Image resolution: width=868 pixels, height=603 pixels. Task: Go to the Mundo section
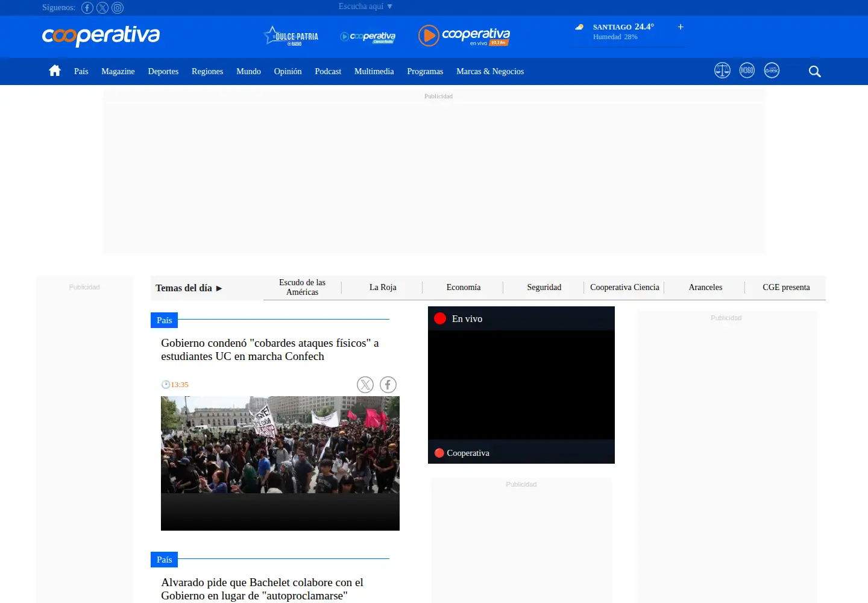[x=248, y=71]
